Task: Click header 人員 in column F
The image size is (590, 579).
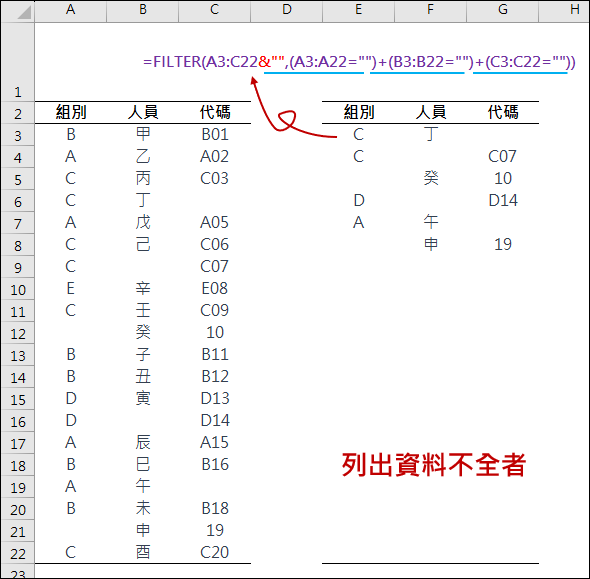Action: coord(430,112)
